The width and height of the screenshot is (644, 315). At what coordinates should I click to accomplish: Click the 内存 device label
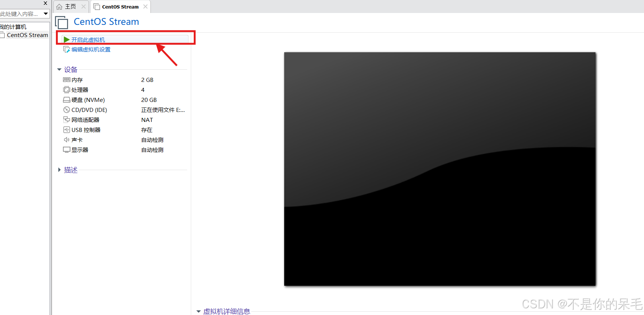pyautogui.click(x=77, y=80)
